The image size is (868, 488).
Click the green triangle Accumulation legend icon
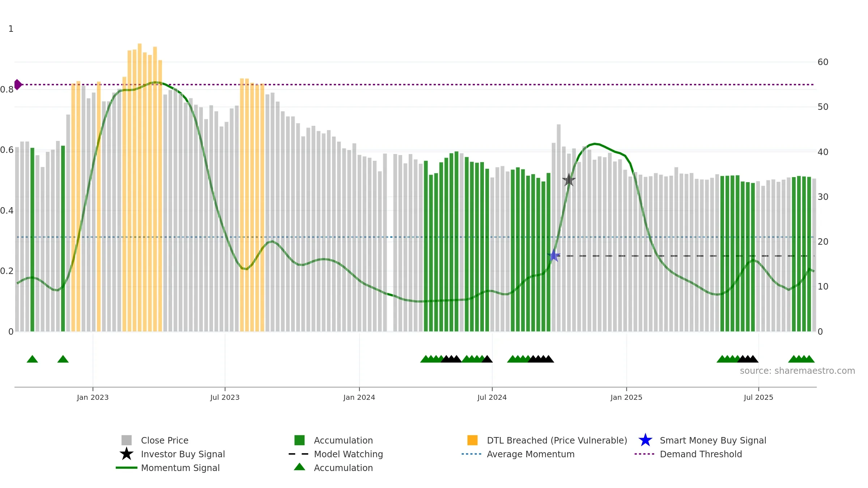[x=299, y=467]
